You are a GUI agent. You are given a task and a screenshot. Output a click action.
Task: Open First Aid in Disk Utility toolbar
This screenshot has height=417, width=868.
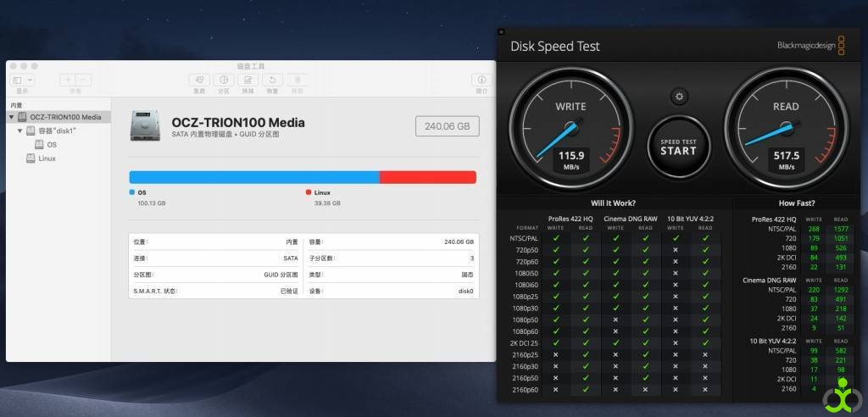click(x=199, y=80)
